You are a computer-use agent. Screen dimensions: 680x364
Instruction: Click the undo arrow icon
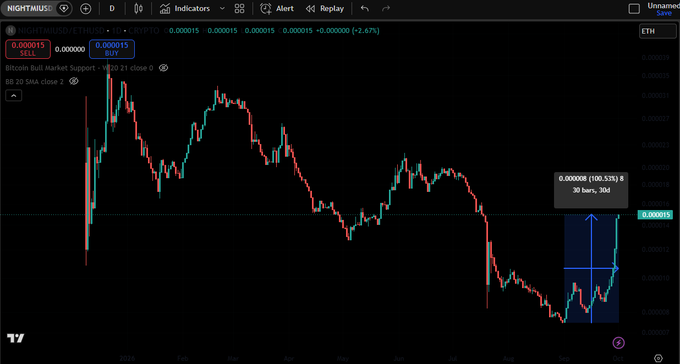(365, 8)
